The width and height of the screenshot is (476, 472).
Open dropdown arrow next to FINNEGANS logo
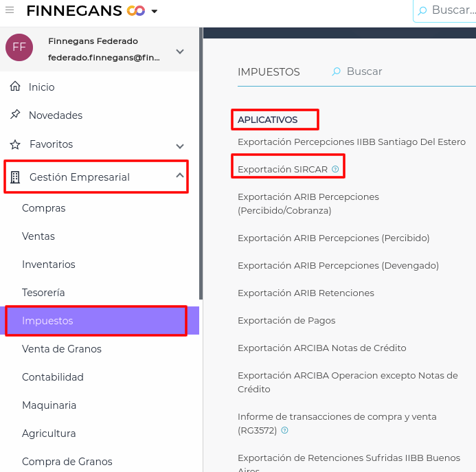pos(155,12)
